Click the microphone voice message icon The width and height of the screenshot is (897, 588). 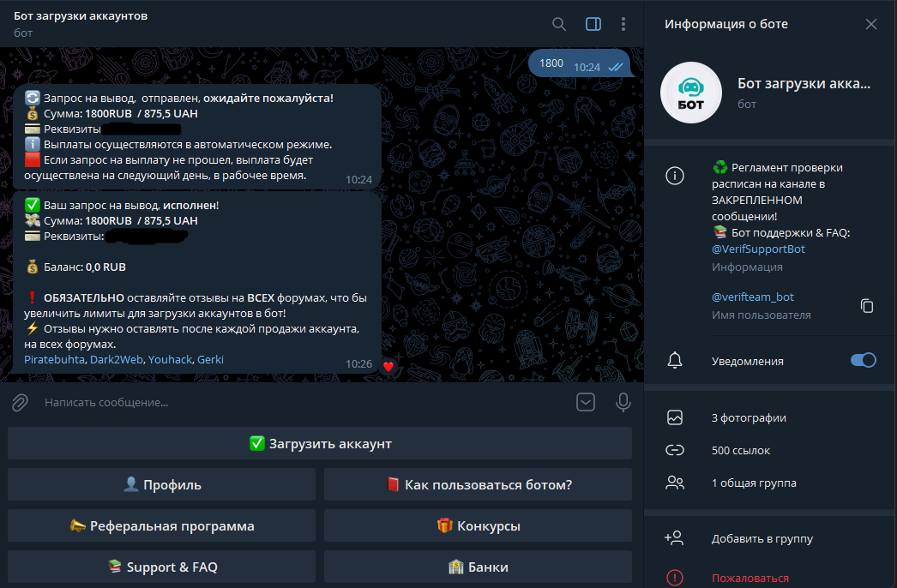point(623,402)
